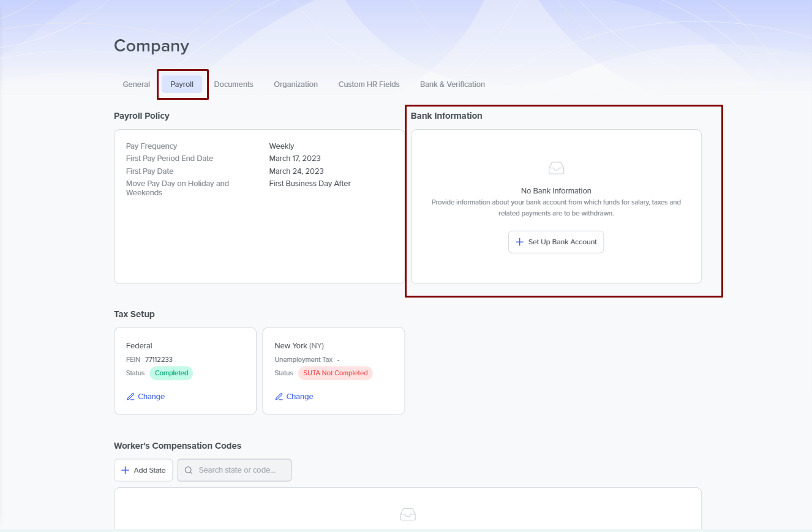The height and width of the screenshot is (532, 812).
Task: Switch to the Documents tab
Action: [x=233, y=84]
